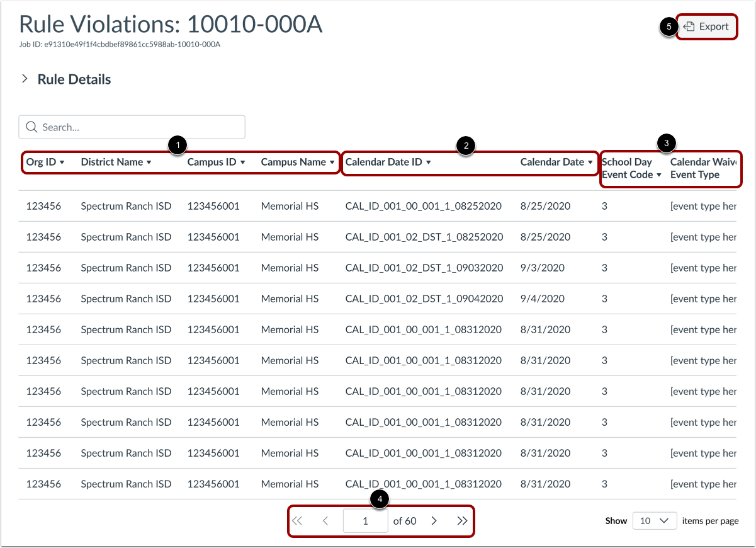Click the 'of 60' page count text
Image resolution: width=756 pixels, height=548 pixels.
click(x=405, y=521)
